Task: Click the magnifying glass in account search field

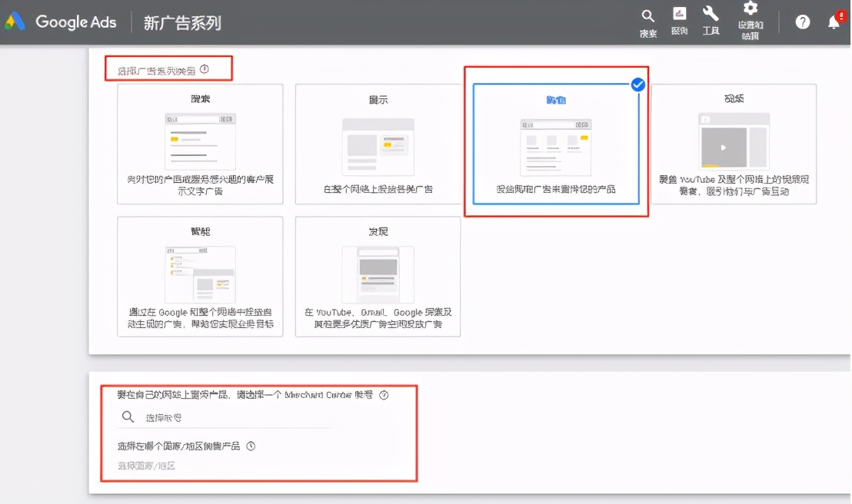Action: 128,417
